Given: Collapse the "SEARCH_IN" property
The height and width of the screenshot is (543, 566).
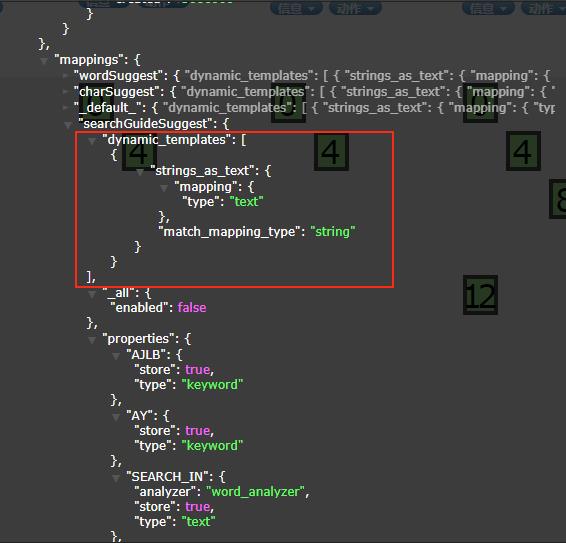Looking at the screenshot, I should click(x=116, y=478).
